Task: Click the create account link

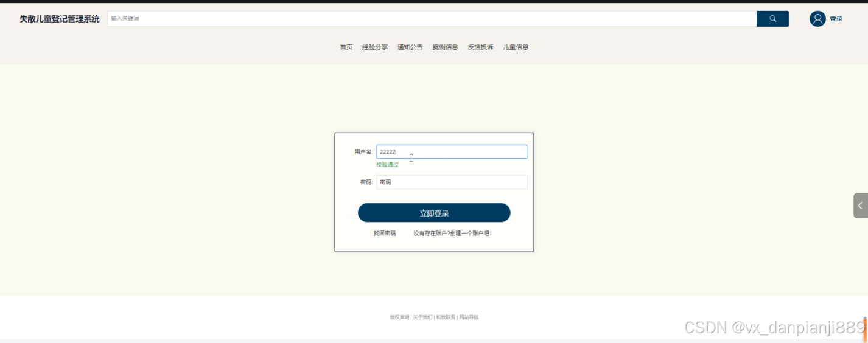Action: (x=452, y=234)
